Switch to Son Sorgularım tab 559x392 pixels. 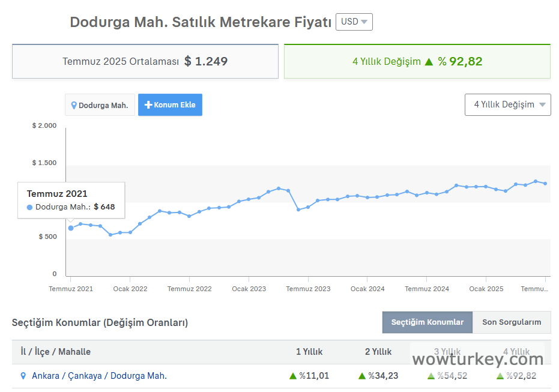[x=512, y=322]
